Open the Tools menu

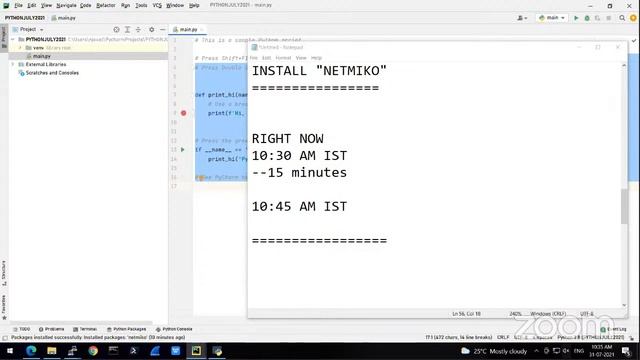pyautogui.click(x=141, y=5)
